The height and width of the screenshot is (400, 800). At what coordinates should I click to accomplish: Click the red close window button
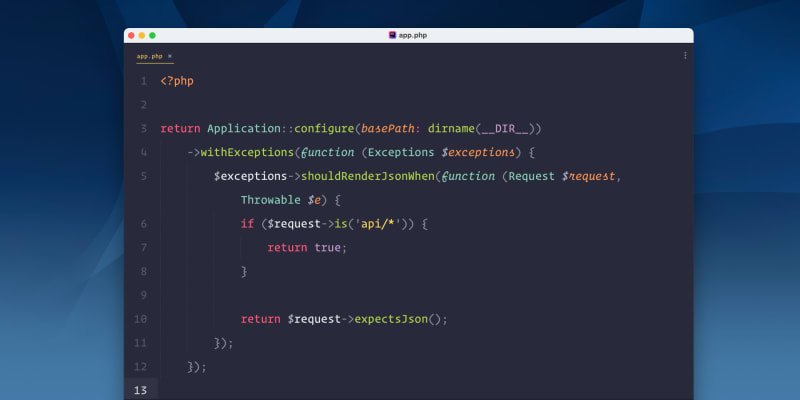pos(131,35)
